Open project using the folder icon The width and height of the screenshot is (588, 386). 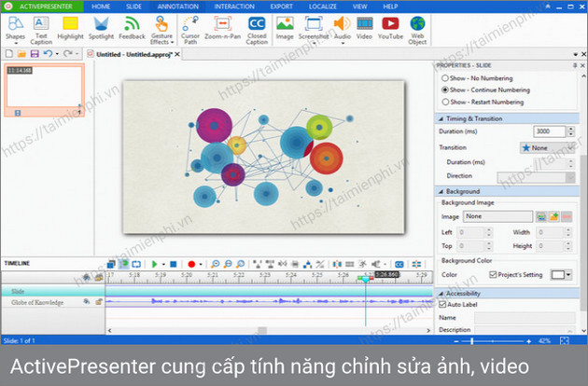pyautogui.click(x=21, y=54)
